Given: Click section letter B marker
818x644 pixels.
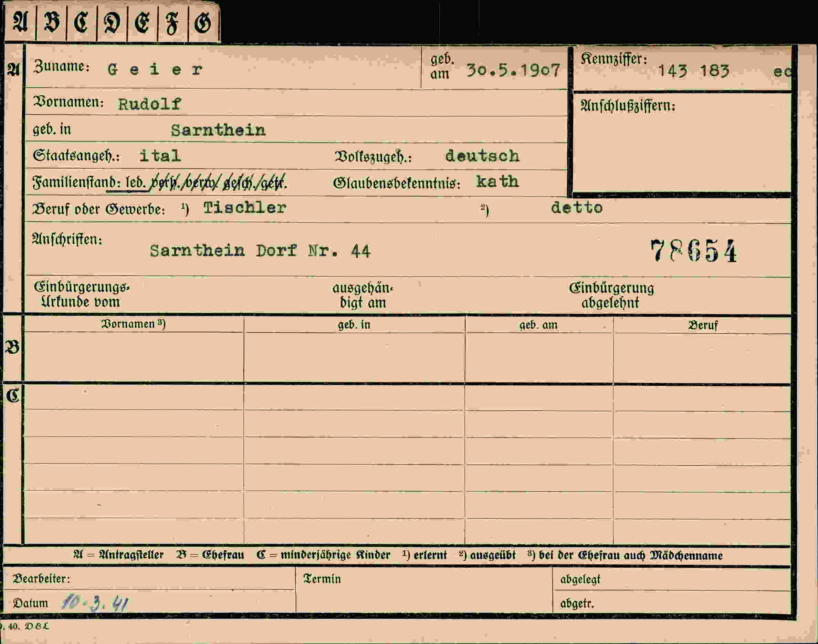Looking at the screenshot, I should pyautogui.click(x=12, y=347).
